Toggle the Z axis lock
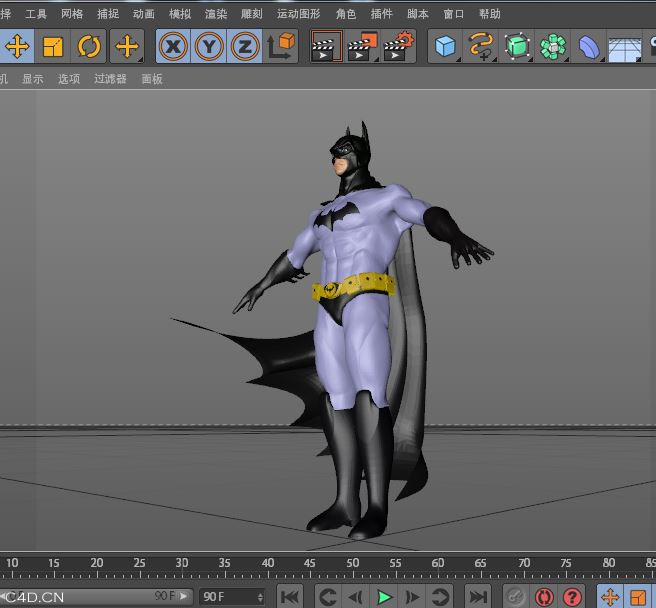This screenshot has width=656, height=608. tap(245, 46)
